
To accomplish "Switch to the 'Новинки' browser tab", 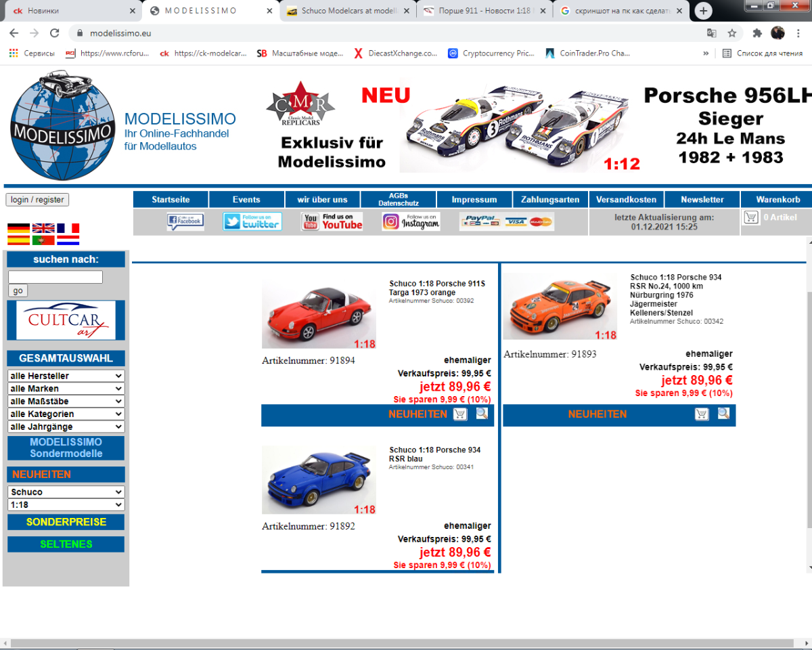I will [70, 12].
